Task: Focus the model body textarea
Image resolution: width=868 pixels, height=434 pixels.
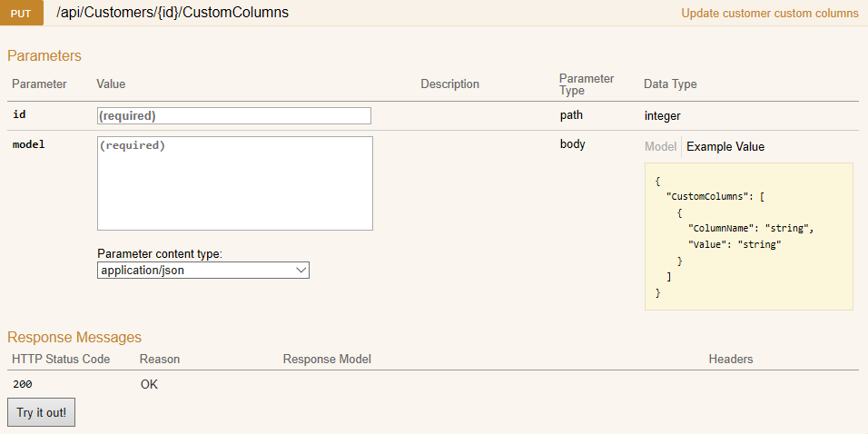Action: click(x=235, y=183)
